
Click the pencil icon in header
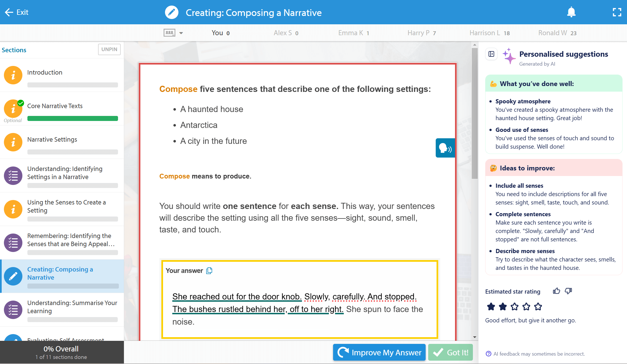[171, 13]
